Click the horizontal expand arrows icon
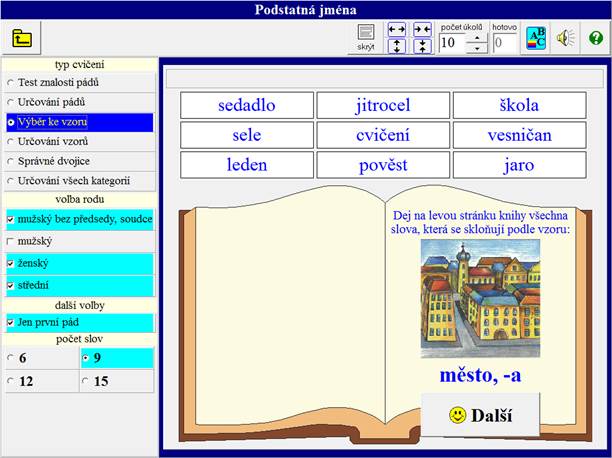 coord(396,30)
